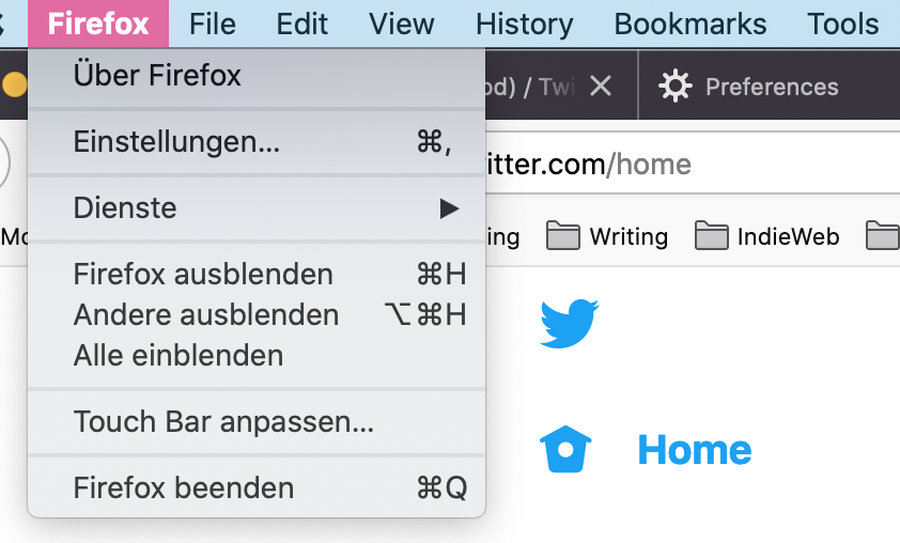Viewport: 900px width, 543px height.
Task: Click the Home birdhouse icon
Action: click(565, 449)
